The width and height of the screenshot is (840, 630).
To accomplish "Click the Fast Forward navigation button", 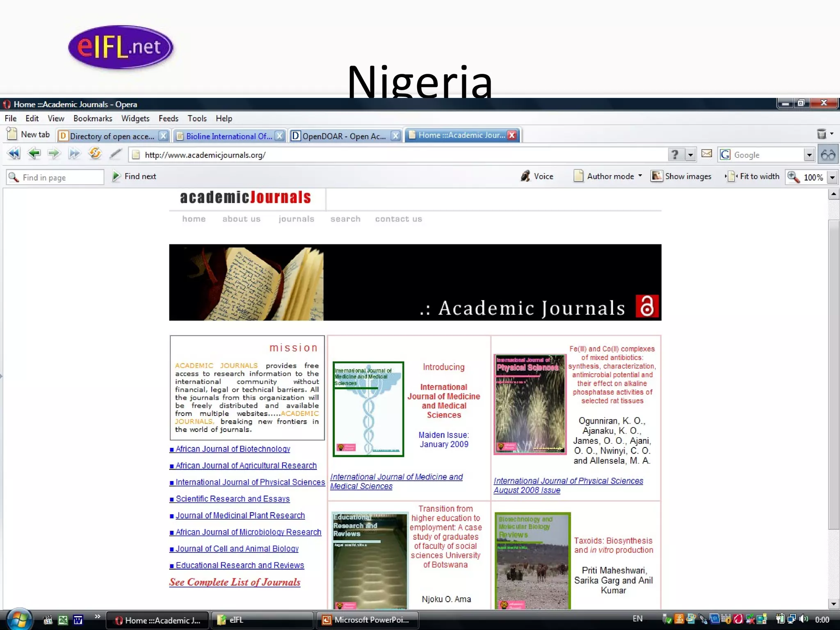I will click(x=74, y=154).
